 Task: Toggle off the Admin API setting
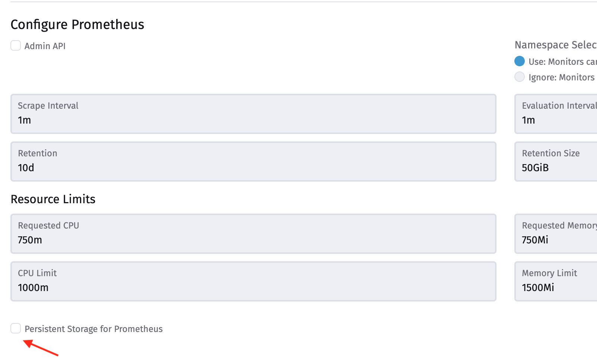click(15, 45)
